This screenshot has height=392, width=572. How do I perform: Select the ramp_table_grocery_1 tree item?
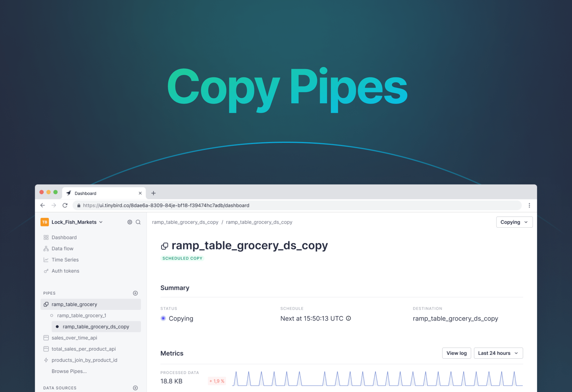click(x=83, y=316)
